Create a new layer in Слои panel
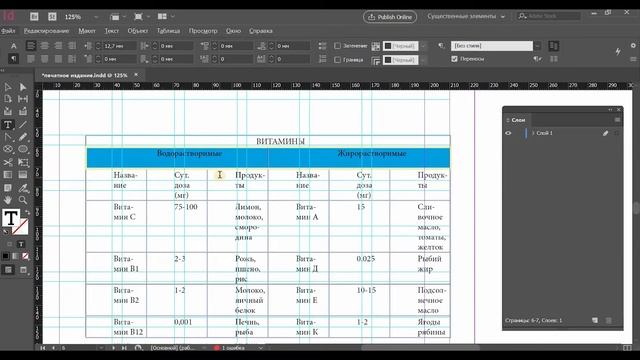Image resolution: width=640 pixels, height=360 pixels. [x=595, y=320]
